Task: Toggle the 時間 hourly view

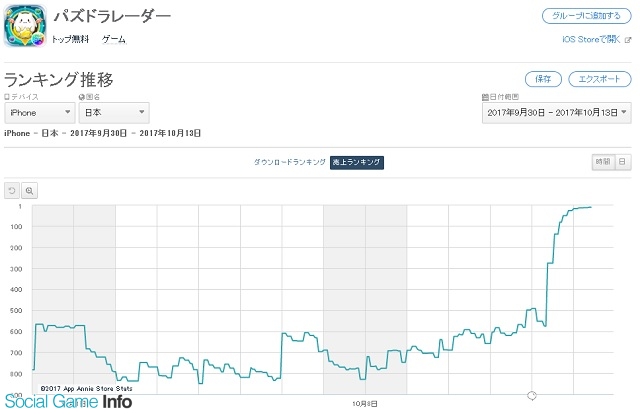Action: pos(603,162)
